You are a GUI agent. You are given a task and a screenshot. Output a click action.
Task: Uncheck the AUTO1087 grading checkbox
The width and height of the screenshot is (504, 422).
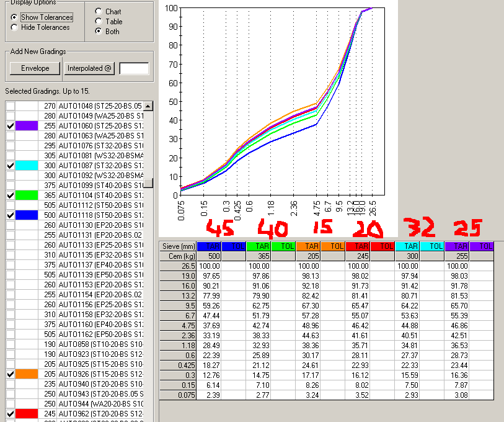pyautogui.click(x=10, y=166)
